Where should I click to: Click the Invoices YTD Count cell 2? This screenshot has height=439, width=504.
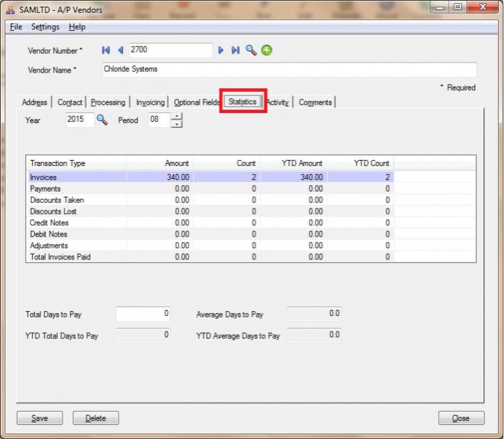(x=360, y=177)
